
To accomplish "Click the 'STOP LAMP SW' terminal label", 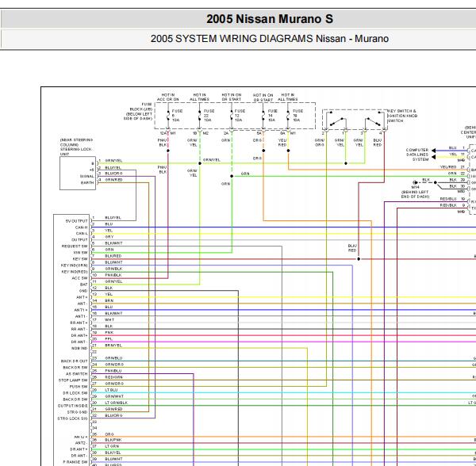I will (73, 380).
